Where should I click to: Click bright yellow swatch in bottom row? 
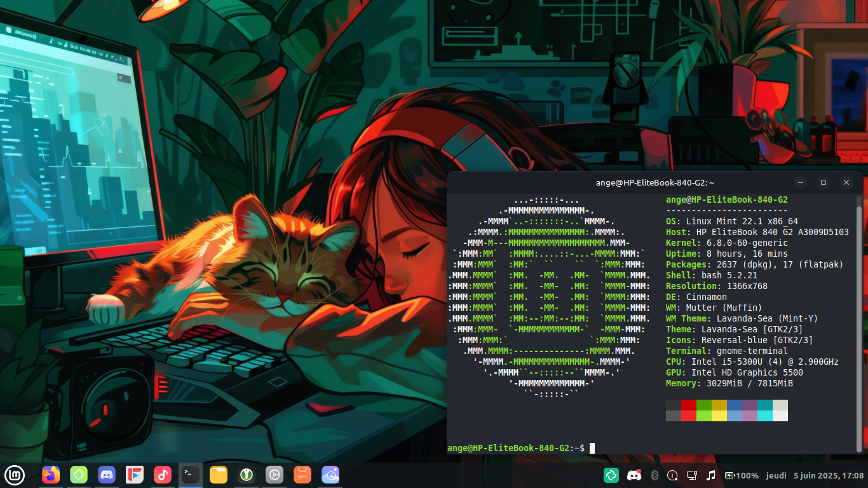(719, 416)
